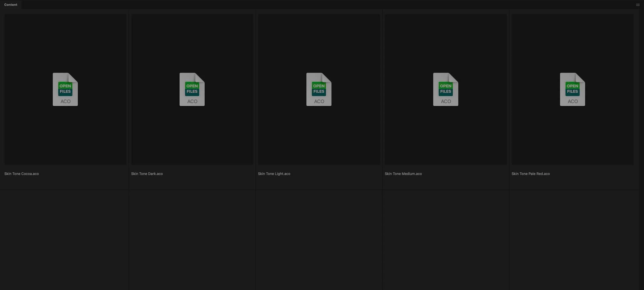The width and height of the screenshot is (644, 290).
Task: Select the Skin Tone Dark.aco file icon
Action: [192, 89]
